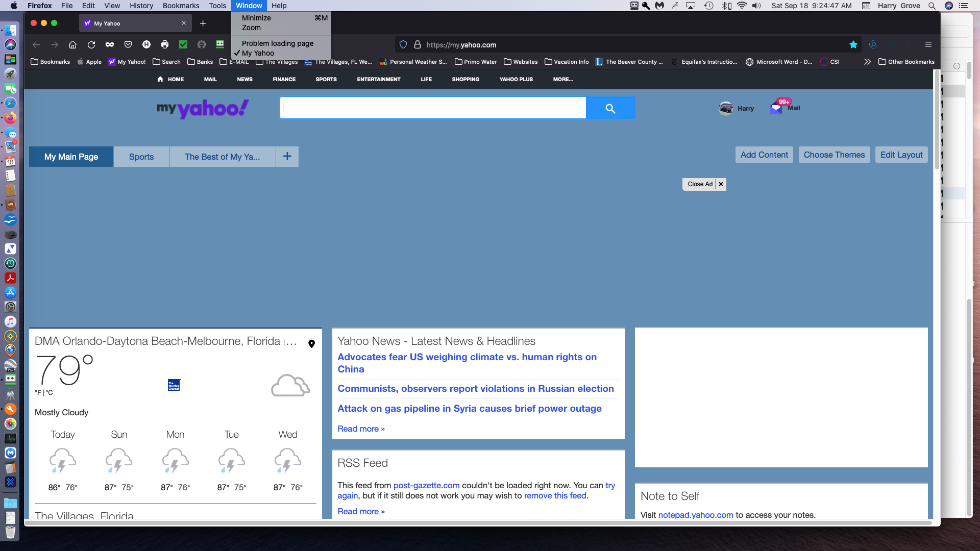
Task: Click the blue bookmark star icon
Action: click(853, 45)
